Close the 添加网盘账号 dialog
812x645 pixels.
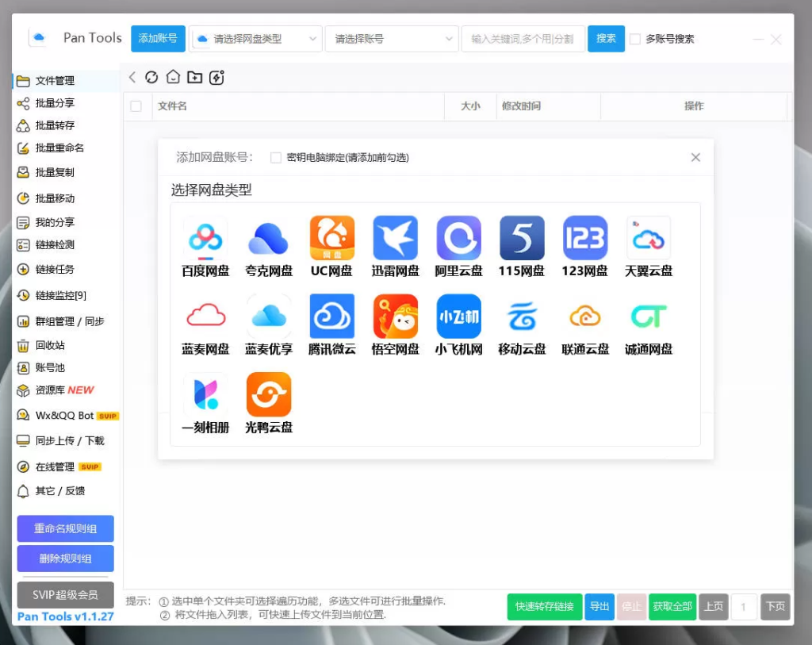tap(695, 158)
